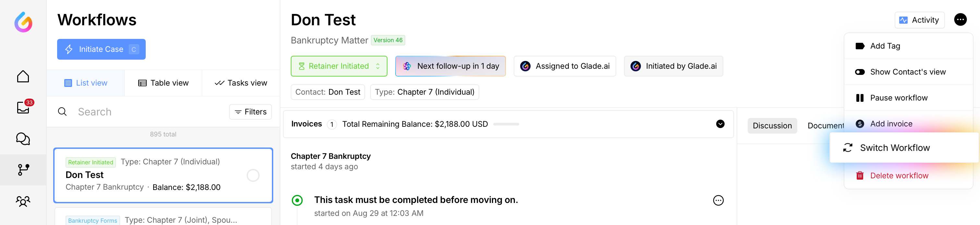The width and height of the screenshot is (980, 225).
Task: Select the Don Test case radio circle
Action: coord(252,176)
